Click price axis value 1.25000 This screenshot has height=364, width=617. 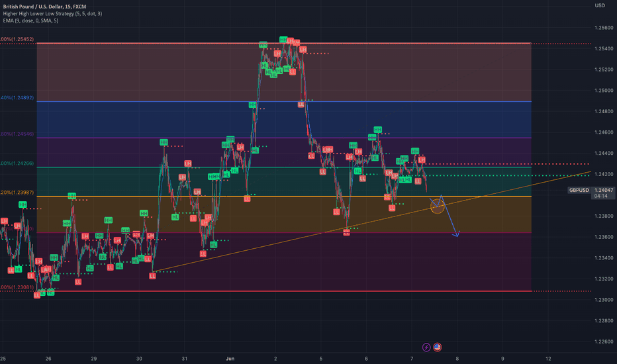604,91
